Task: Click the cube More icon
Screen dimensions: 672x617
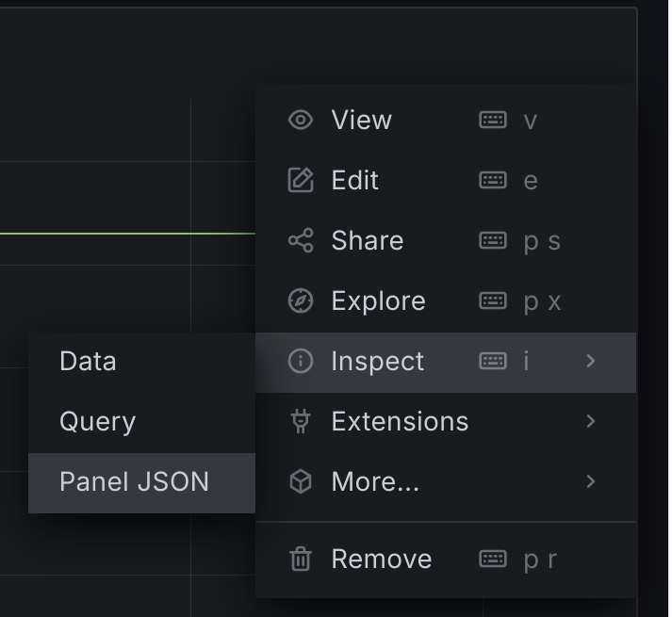Action: click(x=301, y=481)
